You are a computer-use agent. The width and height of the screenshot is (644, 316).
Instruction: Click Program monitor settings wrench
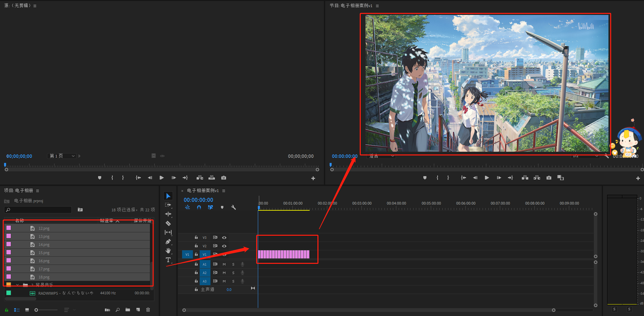606,156
